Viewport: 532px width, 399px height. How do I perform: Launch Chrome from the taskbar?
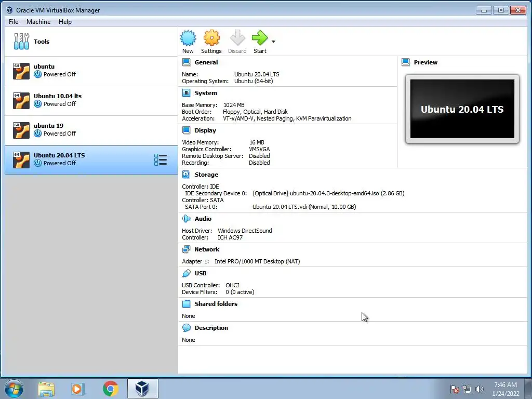(110, 389)
